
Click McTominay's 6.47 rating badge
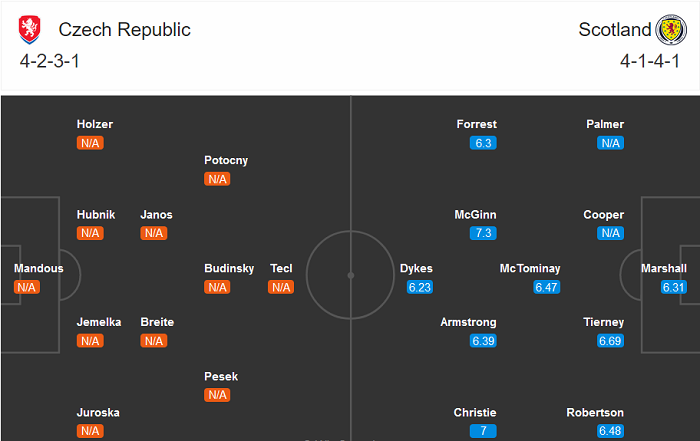tap(546, 287)
